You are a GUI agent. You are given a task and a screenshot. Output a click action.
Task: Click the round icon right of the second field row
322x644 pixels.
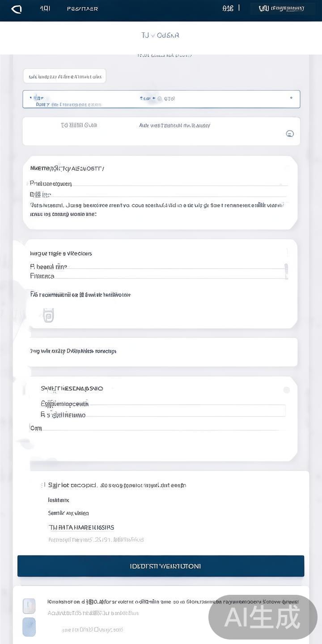click(x=289, y=133)
